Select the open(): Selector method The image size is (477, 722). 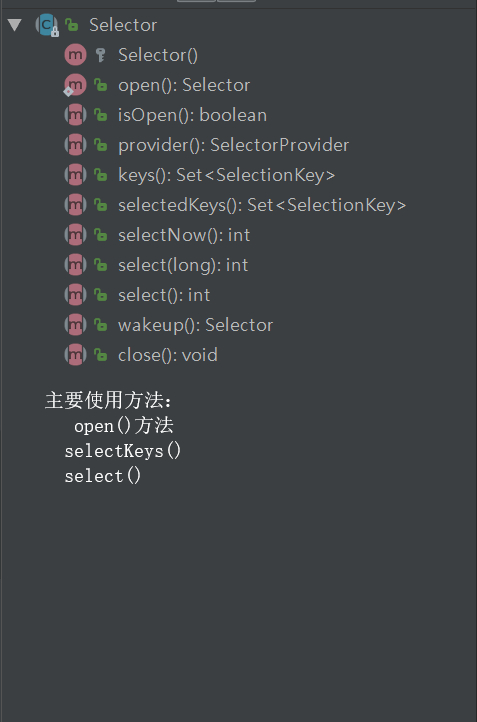[184, 85]
